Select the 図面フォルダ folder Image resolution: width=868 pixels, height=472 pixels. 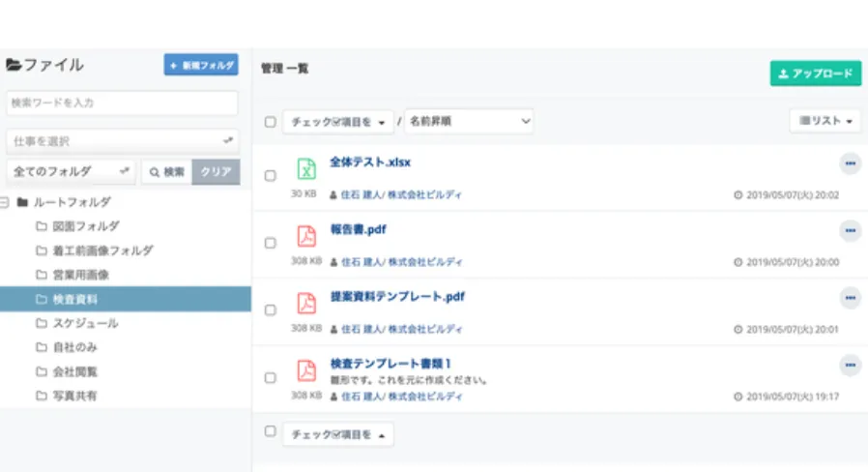(86, 226)
